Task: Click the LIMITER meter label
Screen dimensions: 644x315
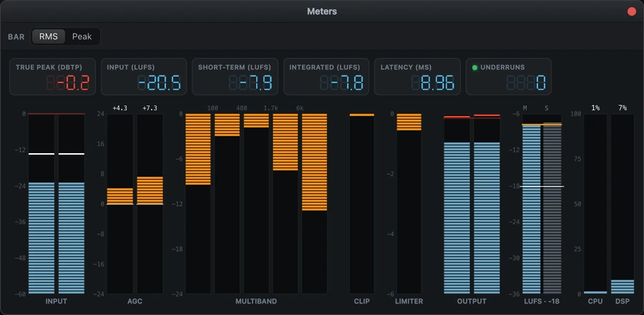Action: 409,301
